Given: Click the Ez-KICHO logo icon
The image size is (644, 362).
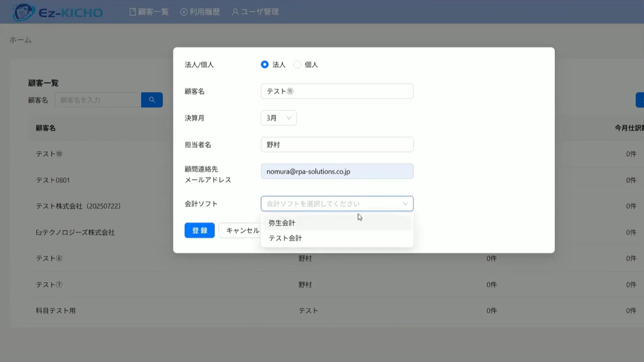Looking at the screenshot, I should pos(23,12).
